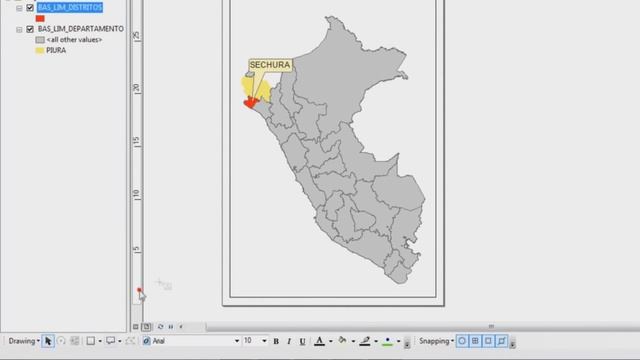640x360 pixels.
Task: Click the Marker Color dot icon
Action: tap(388, 341)
